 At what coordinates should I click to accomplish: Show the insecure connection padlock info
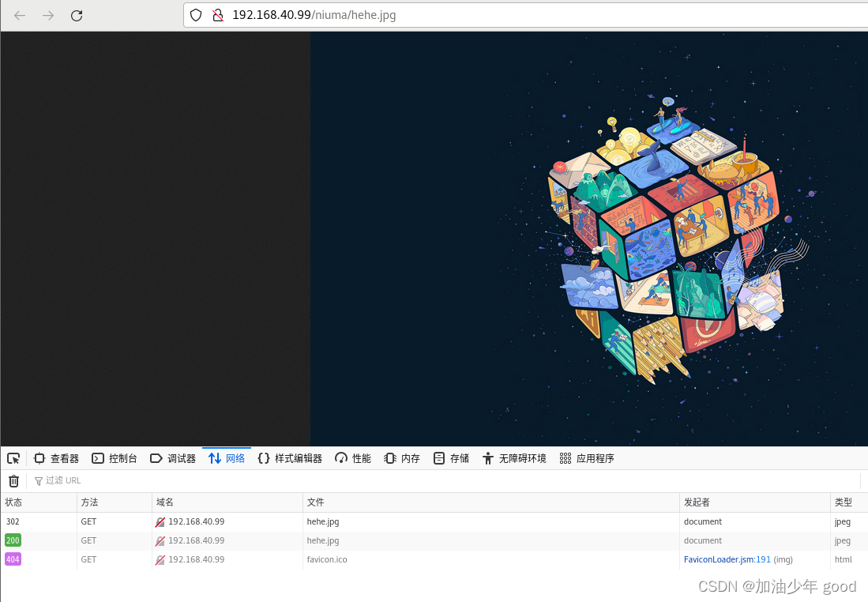(x=218, y=15)
